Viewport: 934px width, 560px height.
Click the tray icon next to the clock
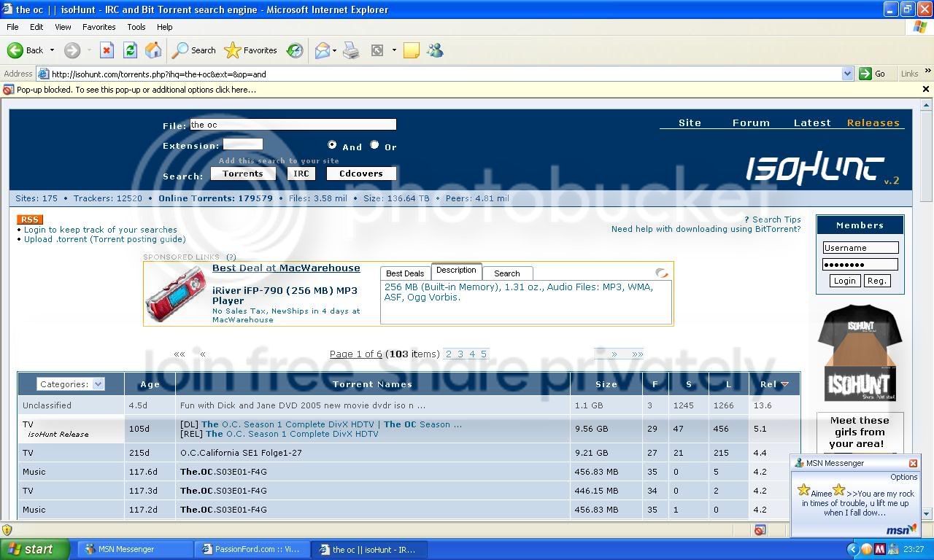click(893, 549)
